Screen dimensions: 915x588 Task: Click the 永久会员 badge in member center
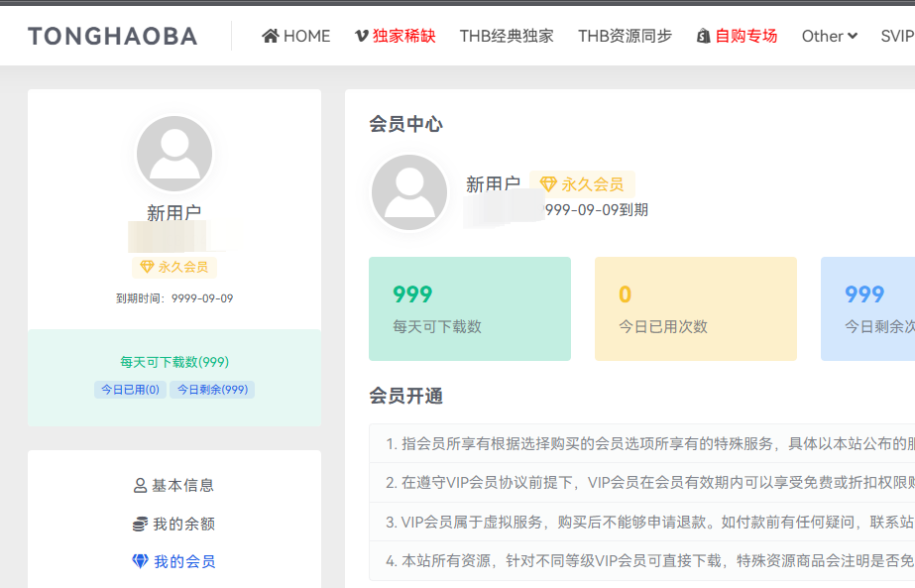click(582, 184)
